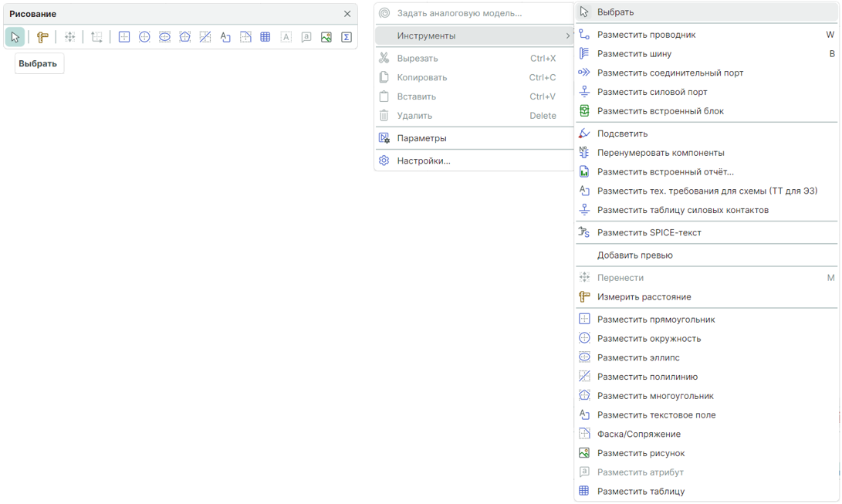Select the polyline tool icon in the toolbar
842x504 pixels.
coord(205,37)
